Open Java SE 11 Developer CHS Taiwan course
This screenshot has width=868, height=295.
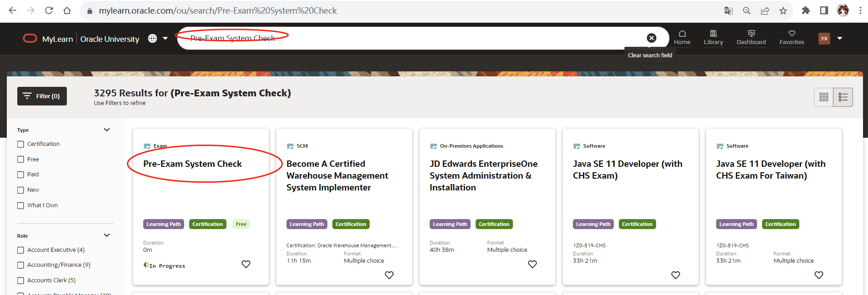(x=771, y=170)
